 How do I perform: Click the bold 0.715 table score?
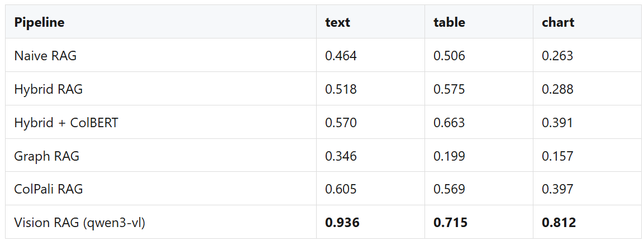coord(451,223)
